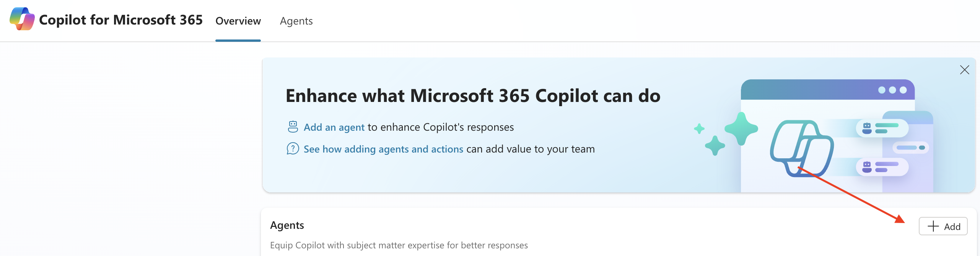Click the Enhance what Microsoft 365 Copilot heading

pos(473,96)
